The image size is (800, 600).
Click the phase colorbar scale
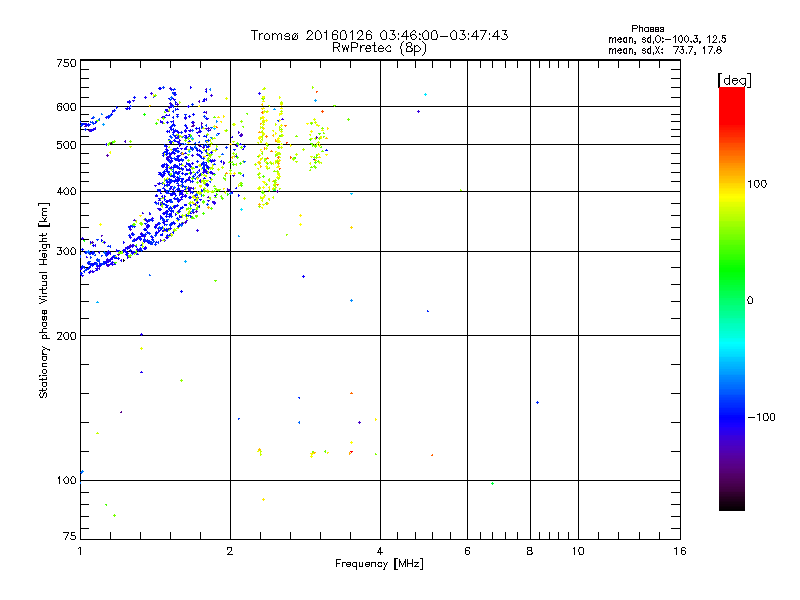click(x=732, y=299)
